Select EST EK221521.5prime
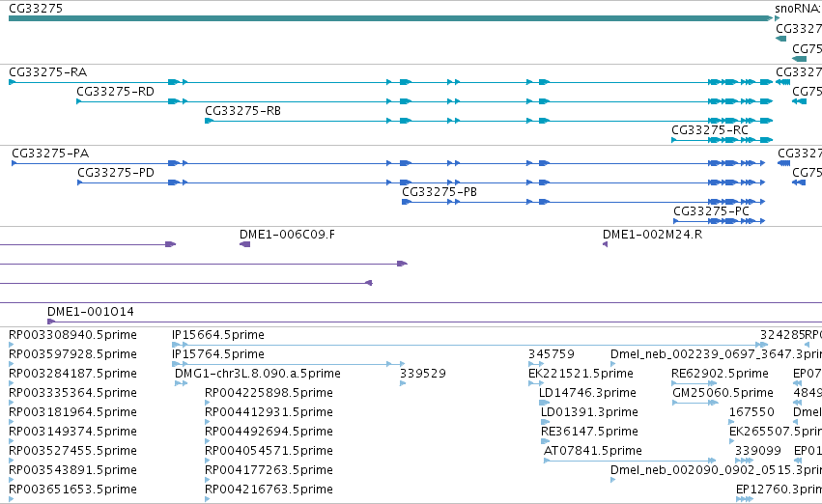 (581, 374)
